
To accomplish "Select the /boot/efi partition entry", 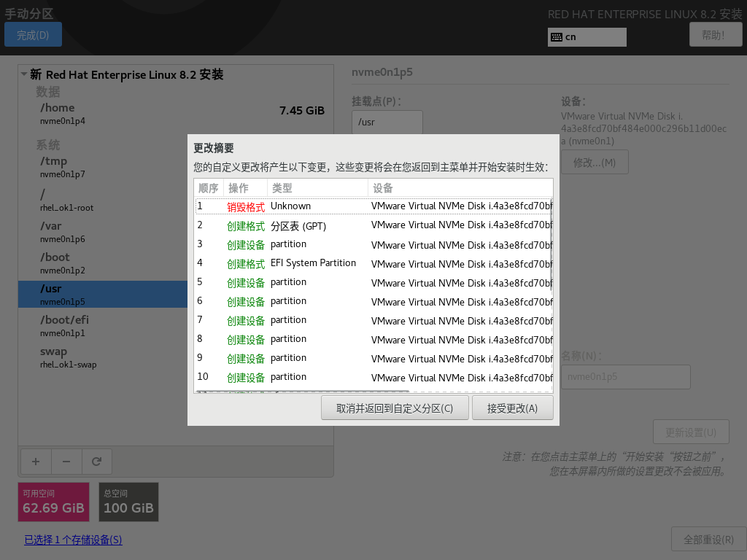I will (103, 326).
